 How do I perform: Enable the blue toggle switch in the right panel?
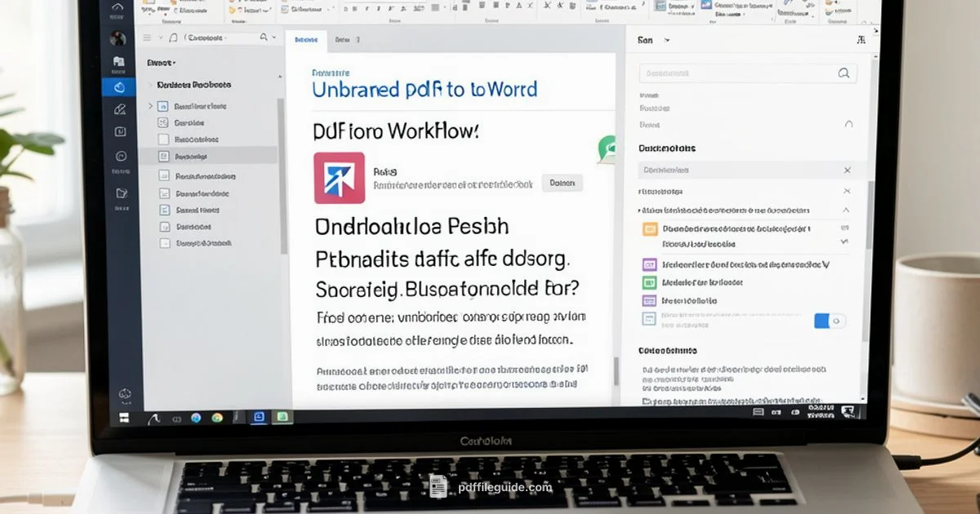click(830, 321)
